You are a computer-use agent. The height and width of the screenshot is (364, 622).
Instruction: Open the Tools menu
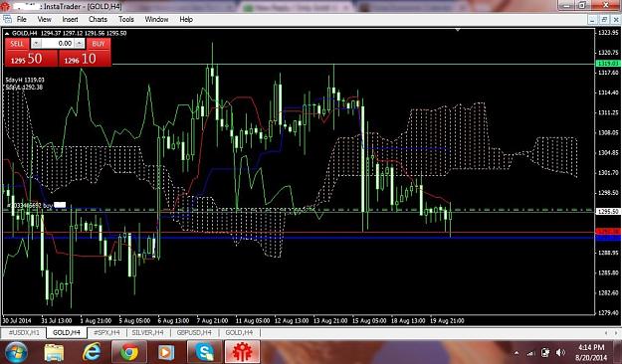(x=125, y=19)
